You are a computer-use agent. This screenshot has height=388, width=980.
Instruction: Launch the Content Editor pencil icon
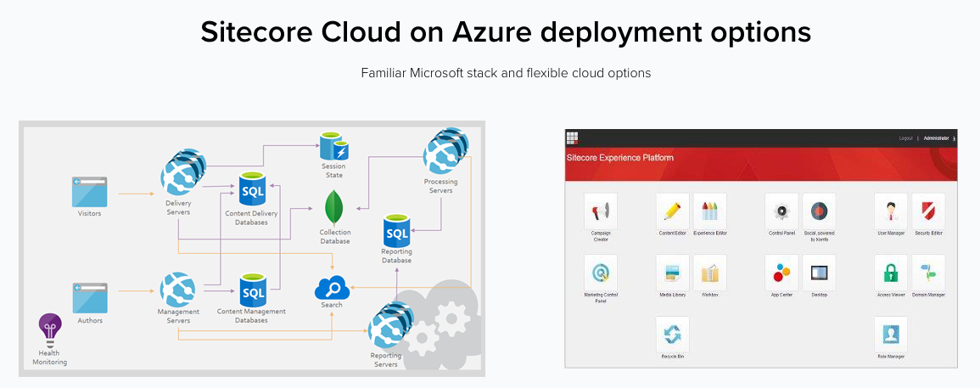tap(672, 210)
